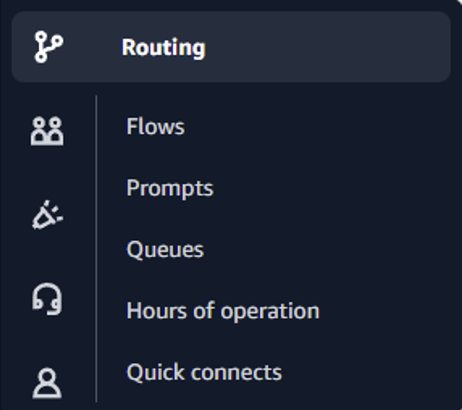Select the highlighted Routing menu header
Screen dimensions: 462x410
pyautogui.click(x=231, y=47)
